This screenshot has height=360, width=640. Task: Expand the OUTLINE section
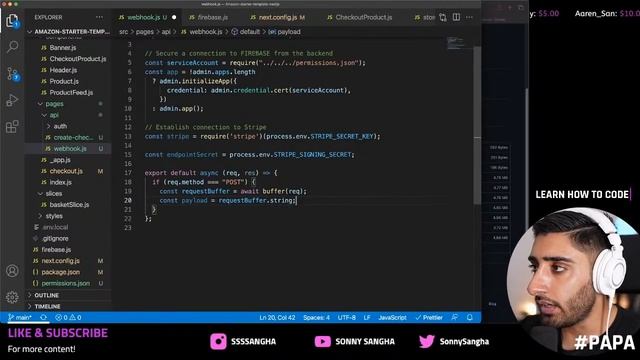[47, 295]
